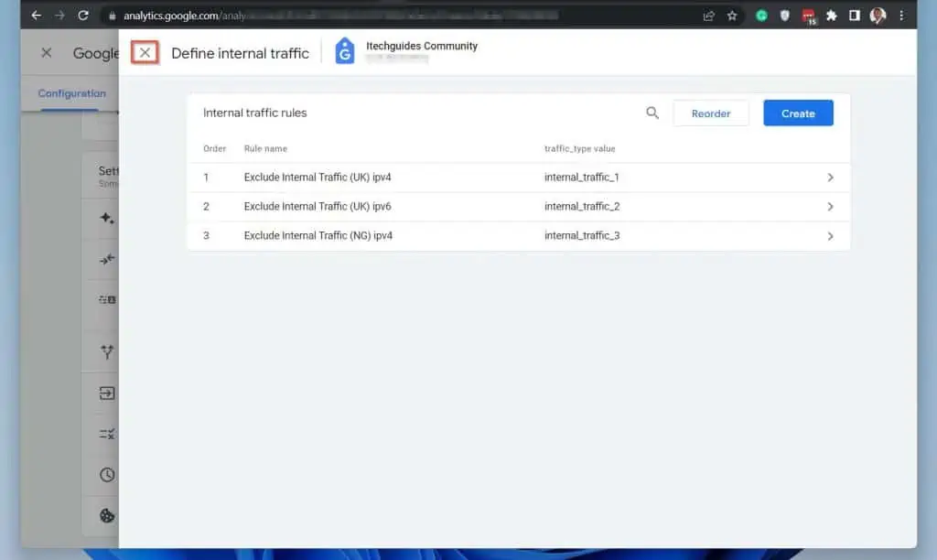Click the merge arrows icon in settings list
Screen dimensions: 937x560
pyautogui.click(x=107, y=260)
